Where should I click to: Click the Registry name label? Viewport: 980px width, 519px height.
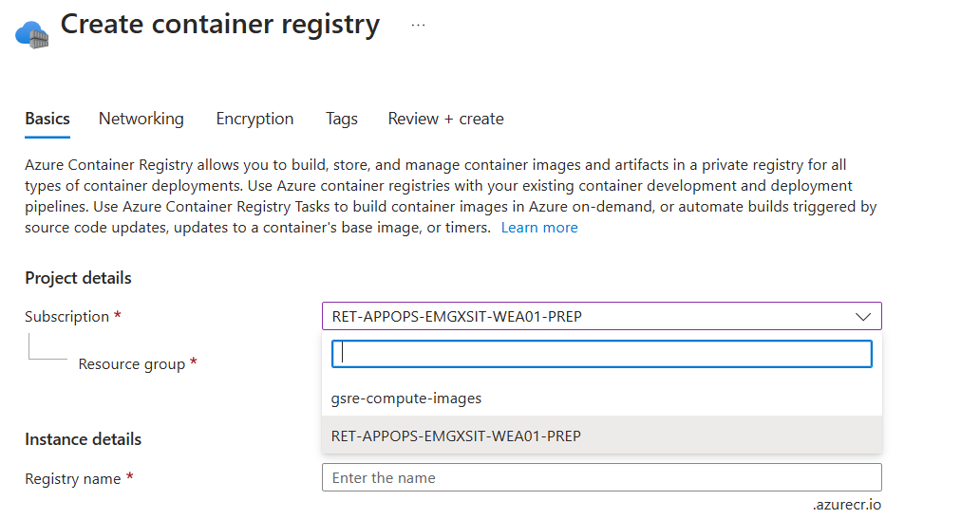point(72,479)
